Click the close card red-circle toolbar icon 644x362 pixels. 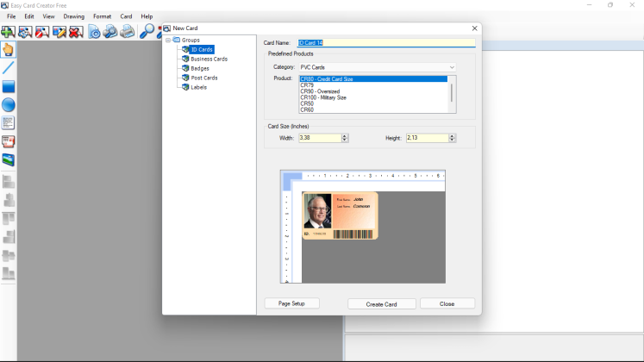pos(42,32)
